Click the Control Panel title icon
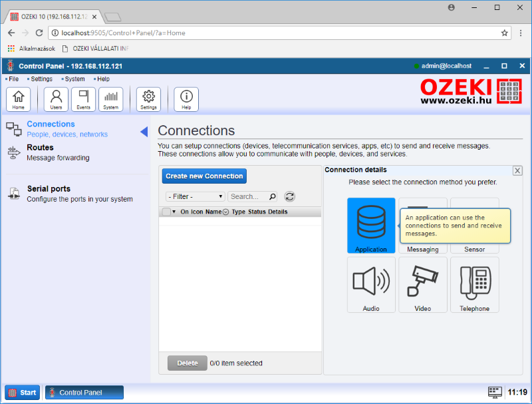The image size is (532, 404). [x=11, y=66]
